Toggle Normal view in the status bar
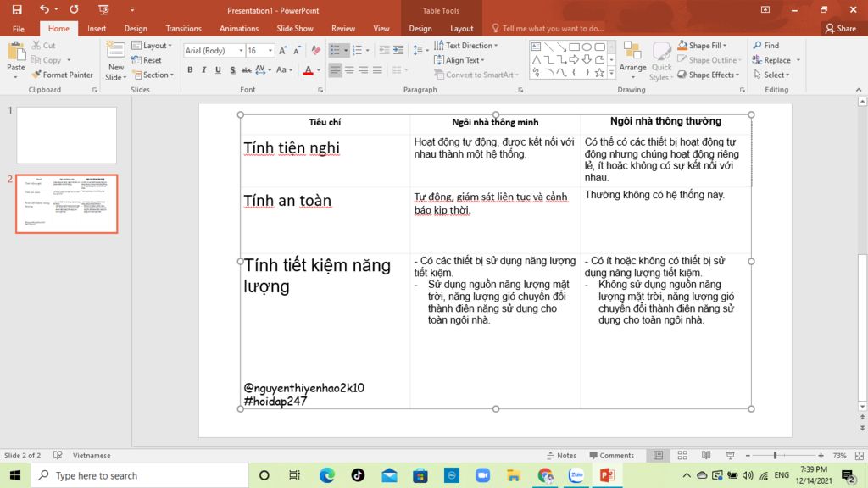Image resolution: width=868 pixels, height=488 pixels. pos(658,455)
